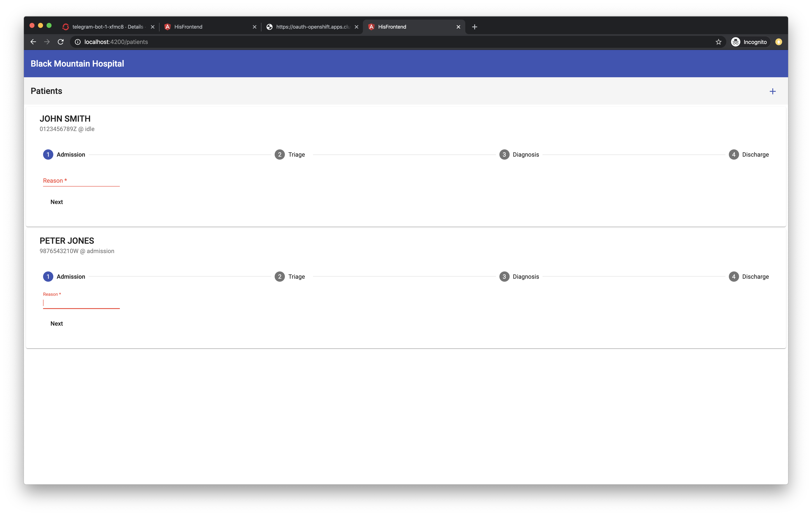Click the add patient plus icon
Viewport: 812px width, 516px height.
(773, 91)
